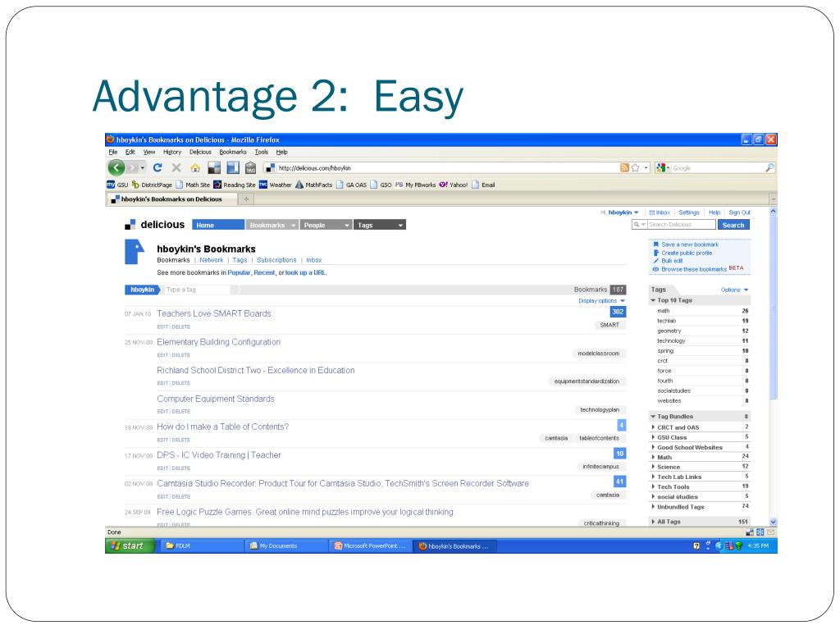Image resolution: width=840 pixels, height=630 pixels.
Task: Reload the page with the refresh icon
Action: click(x=157, y=167)
